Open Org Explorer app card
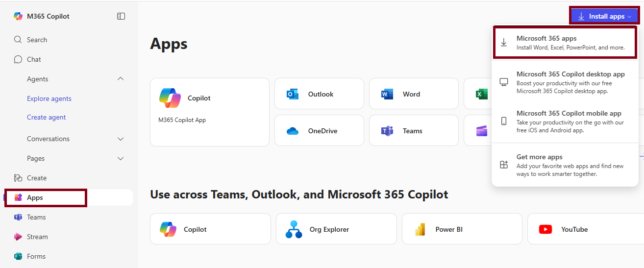This screenshot has width=644, height=268. click(x=336, y=229)
